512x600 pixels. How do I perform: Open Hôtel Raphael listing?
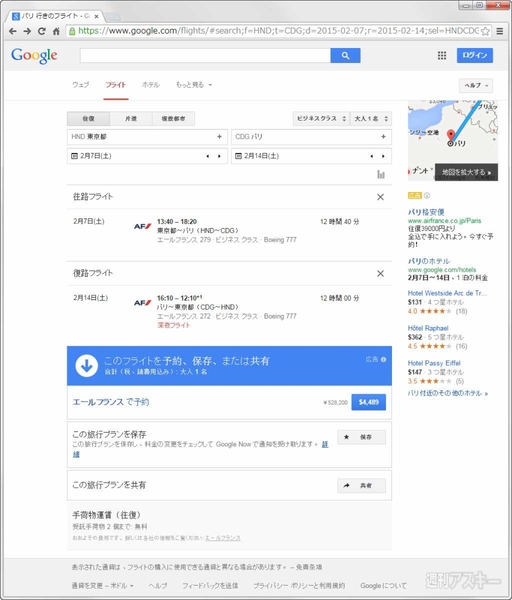428,328
